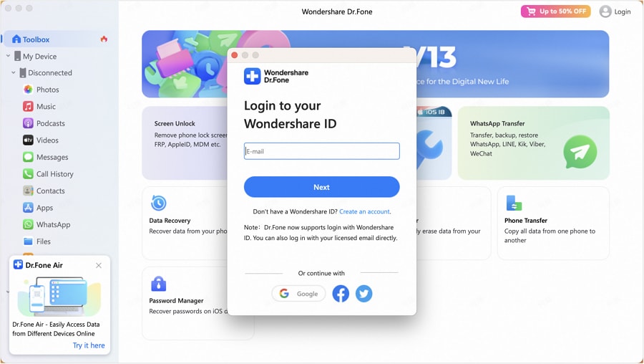Click the Google G logo
This screenshot has height=364, width=644.
click(x=284, y=293)
